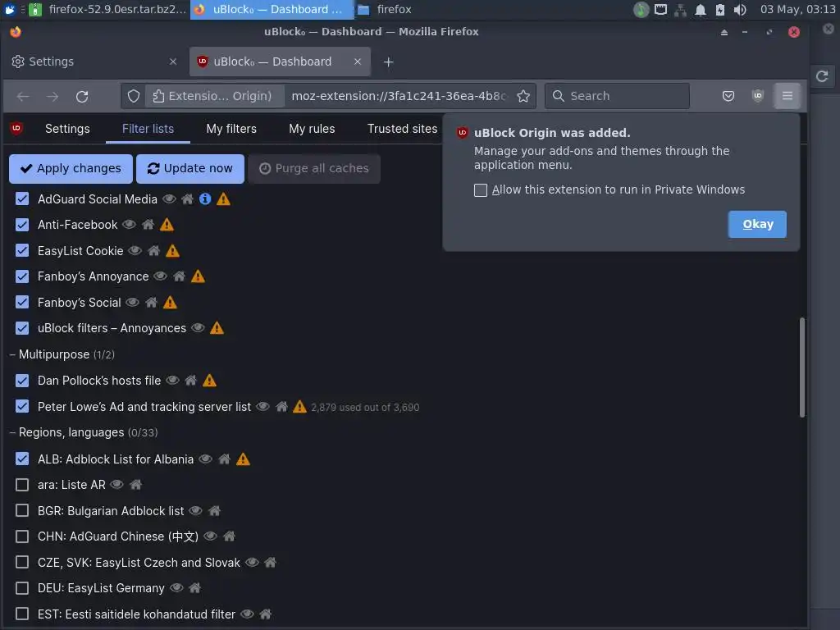Open home page of AdGuard Social Media
This screenshot has width=840, height=630.
coord(188,199)
